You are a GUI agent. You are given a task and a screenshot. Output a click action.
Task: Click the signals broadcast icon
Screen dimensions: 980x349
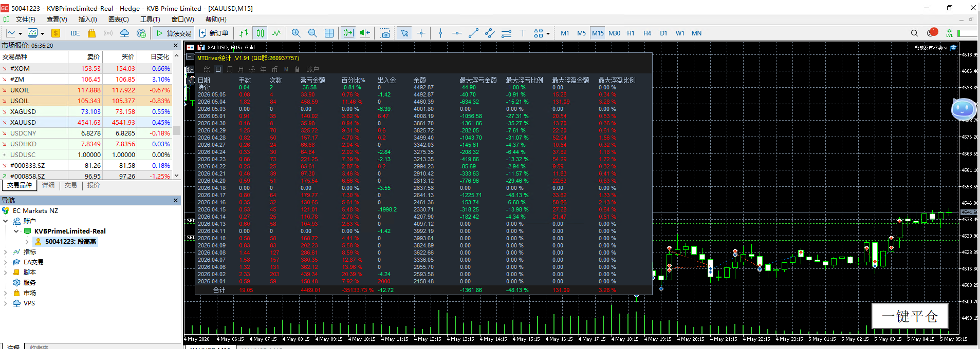tap(108, 33)
